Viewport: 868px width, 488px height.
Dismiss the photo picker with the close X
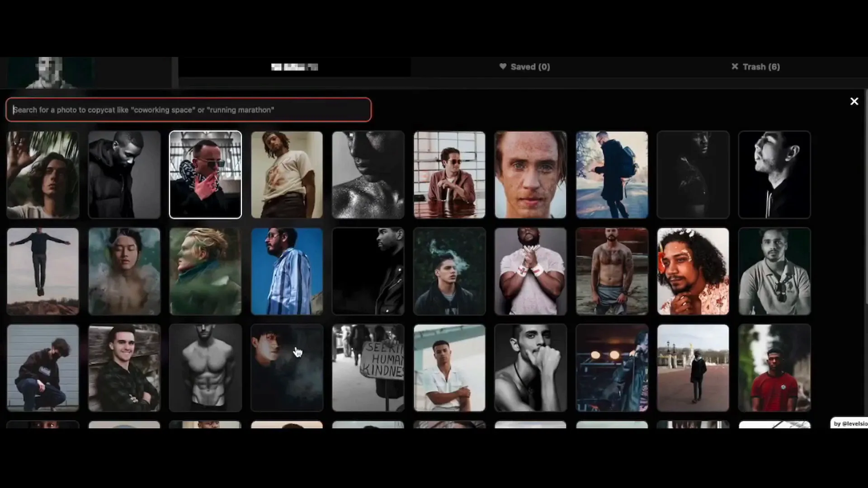[x=854, y=101]
